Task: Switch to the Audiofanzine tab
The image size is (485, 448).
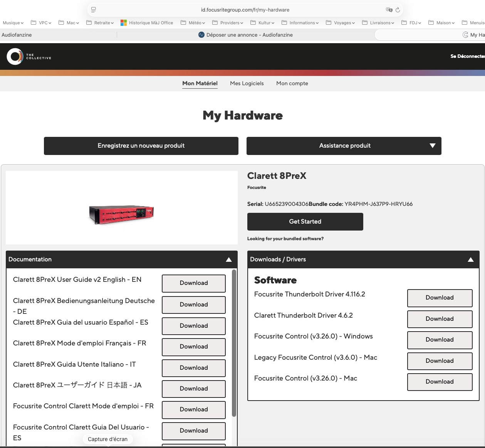Action: (x=58, y=35)
